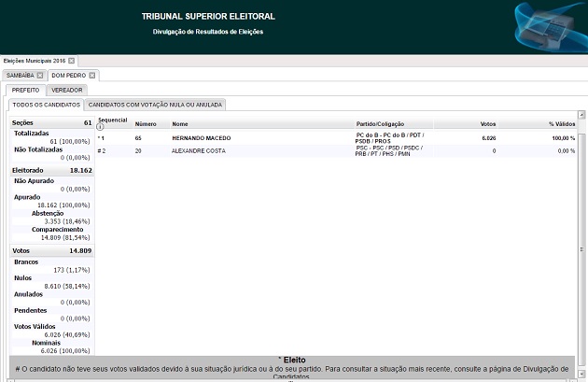Sort by the Votos column header
588x382 pixels.
tap(487, 123)
